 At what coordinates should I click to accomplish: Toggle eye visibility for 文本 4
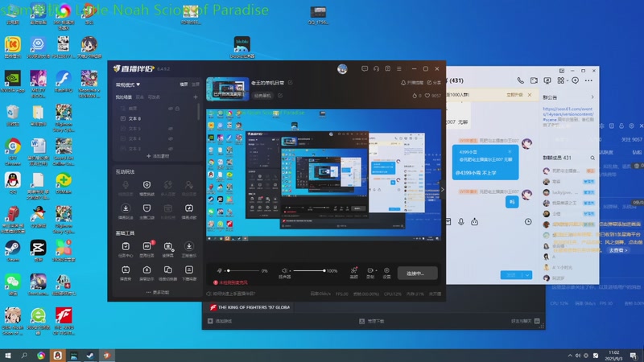(x=171, y=138)
